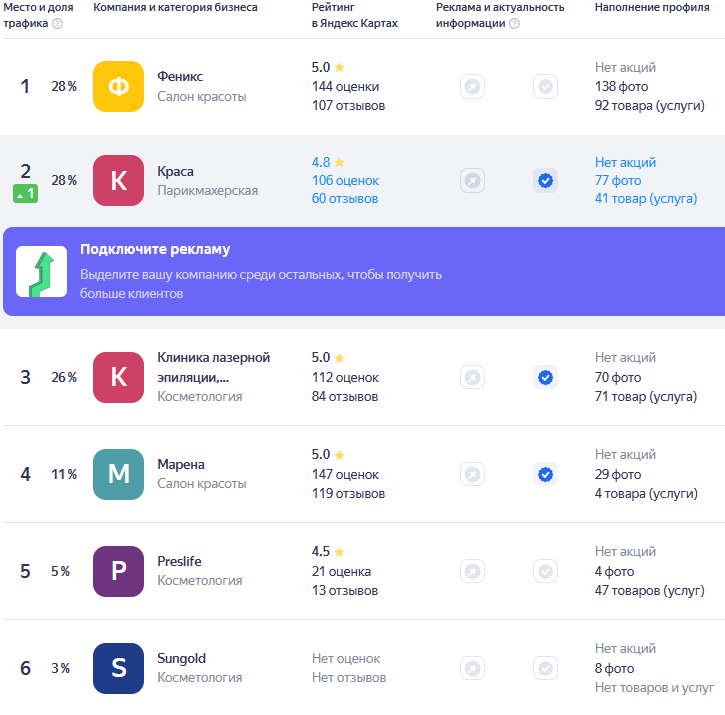Click the green growth arrow icon in the banner
Screen dimensions: 725x715
(42, 271)
